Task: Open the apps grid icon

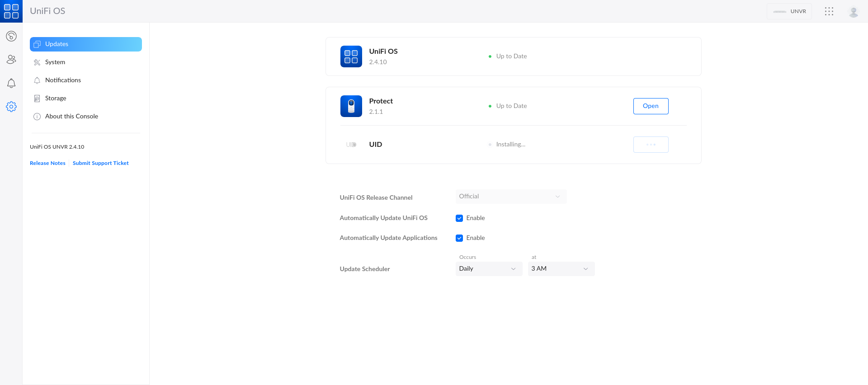Action: coord(829,11)
